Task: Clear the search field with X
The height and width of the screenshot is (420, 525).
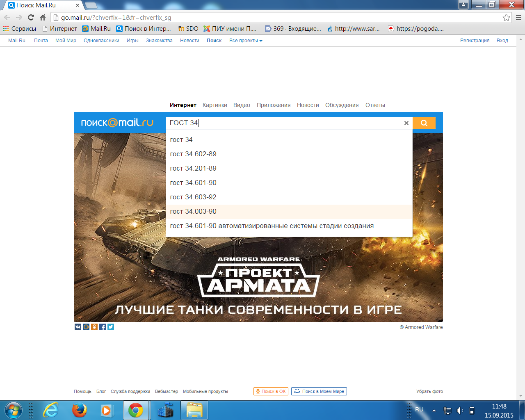Action: click(x=406, y=123)
